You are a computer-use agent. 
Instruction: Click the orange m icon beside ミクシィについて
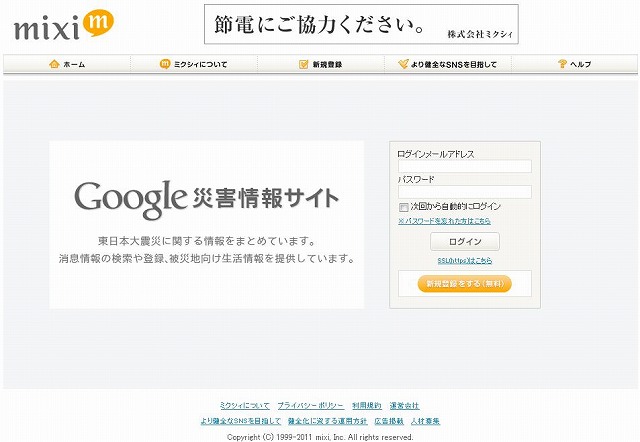[x=164, y=64]
